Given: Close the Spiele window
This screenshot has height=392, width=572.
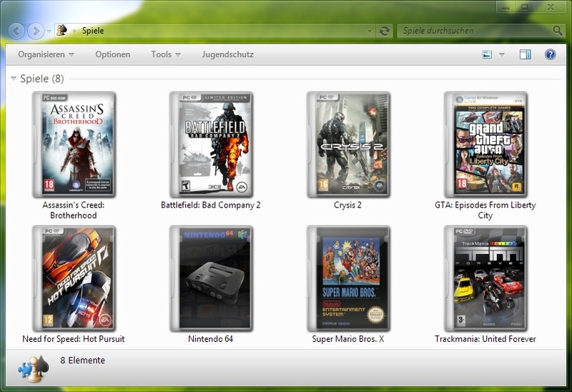Looking at the screenshot, I should [x=551, y=7].
